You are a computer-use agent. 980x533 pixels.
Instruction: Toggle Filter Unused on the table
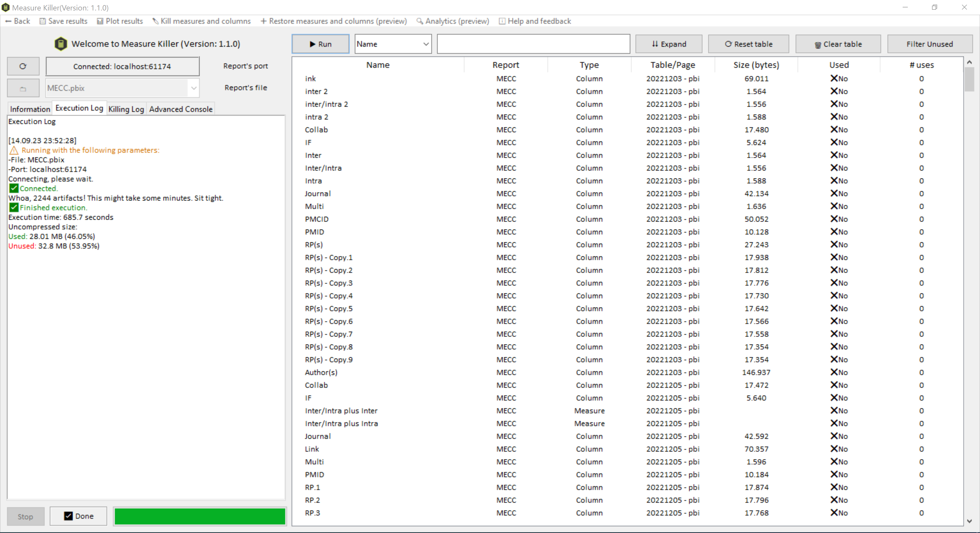coord(929,44)
